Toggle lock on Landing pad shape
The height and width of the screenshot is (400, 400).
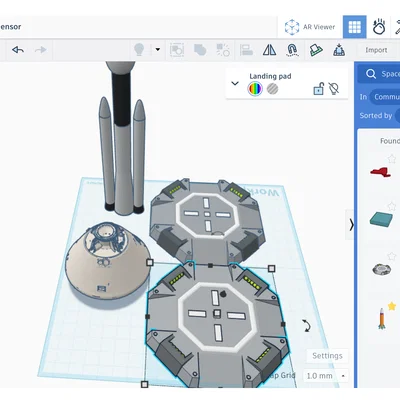318,89
